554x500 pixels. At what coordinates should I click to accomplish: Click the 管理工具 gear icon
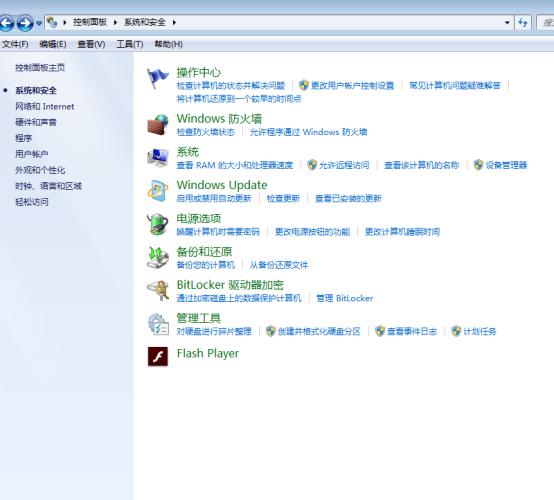pos(158,324)
